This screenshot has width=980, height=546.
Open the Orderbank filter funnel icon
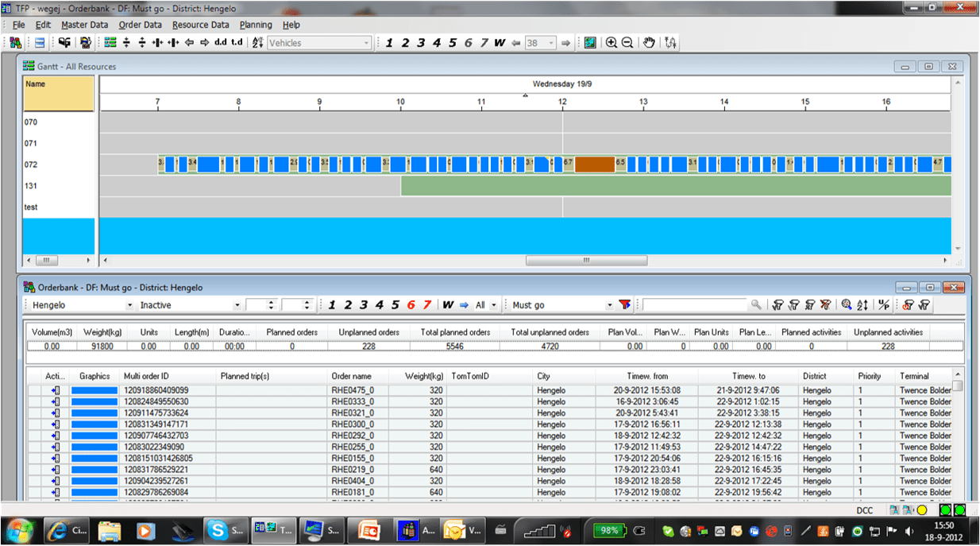click(625, 304)
